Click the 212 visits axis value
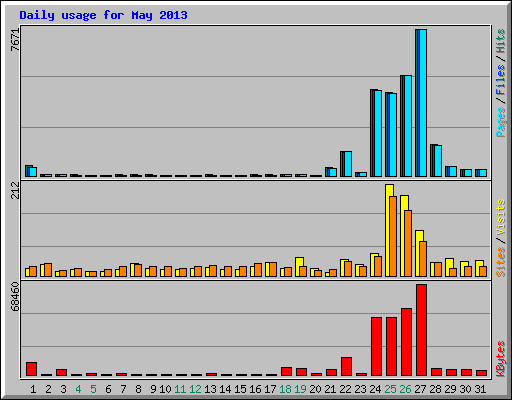The height and width of the screenshot is (400, 512). coord(15,190)
